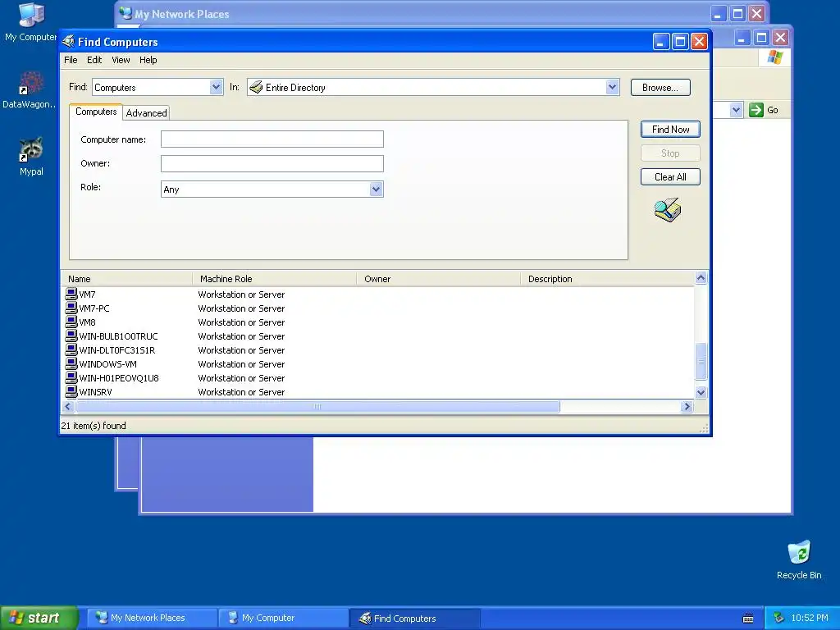
Task: Select the VM7-PC result row
Action: tap(378, 308)
